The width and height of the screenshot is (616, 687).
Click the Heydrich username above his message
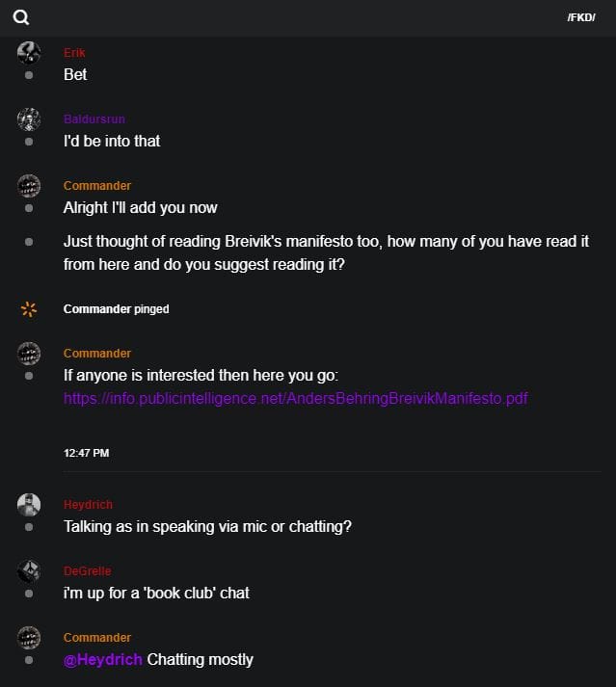pos(88,505)
